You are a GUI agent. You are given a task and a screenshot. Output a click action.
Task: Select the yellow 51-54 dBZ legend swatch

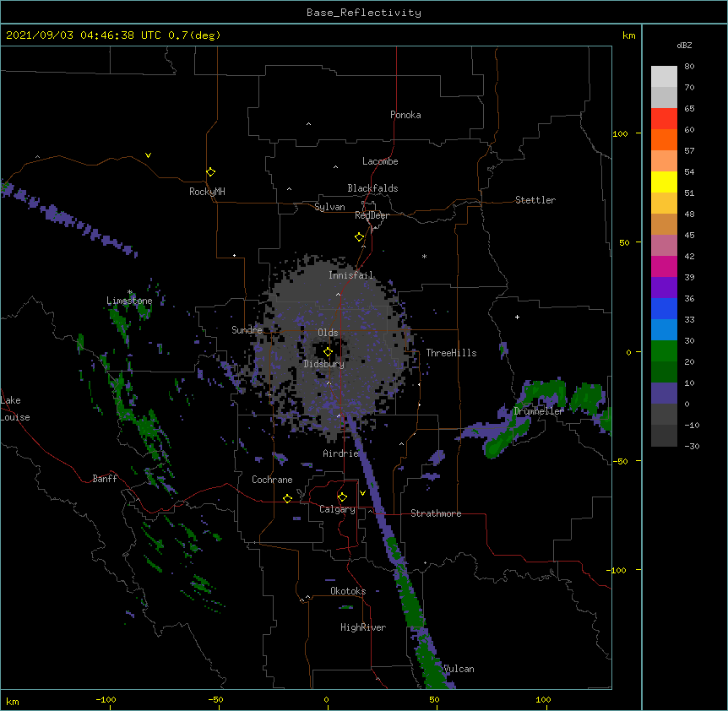(664, 182)
